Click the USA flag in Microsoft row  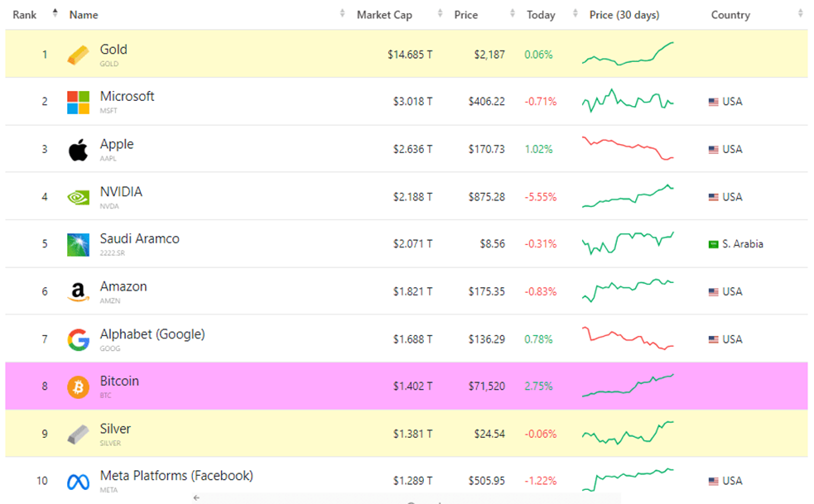pos(713,102)
